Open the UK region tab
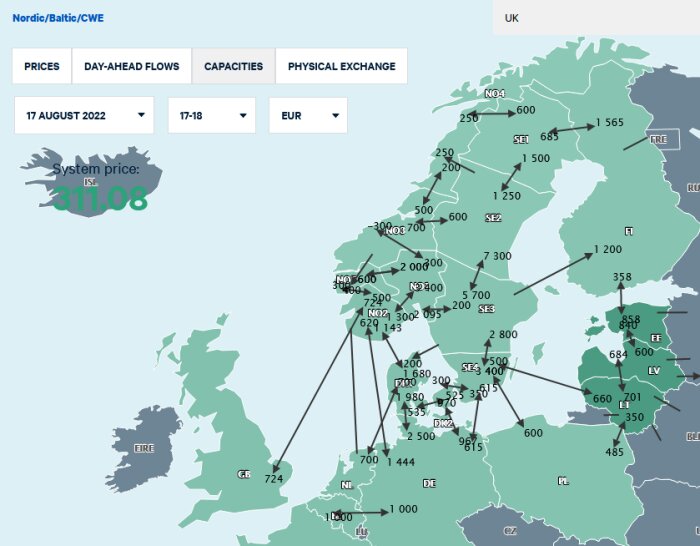This screenshot has height=546, width=700. tap(596, 17)
